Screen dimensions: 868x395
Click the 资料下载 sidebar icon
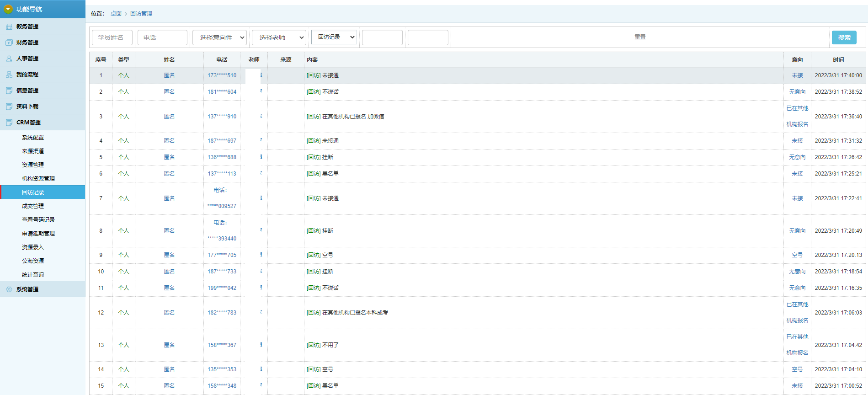(9, 107)
